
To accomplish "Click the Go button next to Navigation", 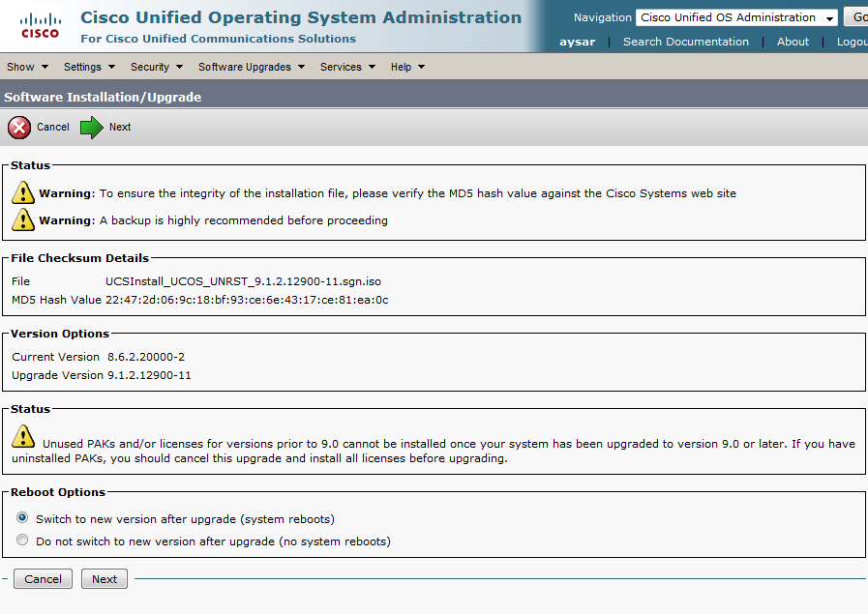I will pos(857,17).
